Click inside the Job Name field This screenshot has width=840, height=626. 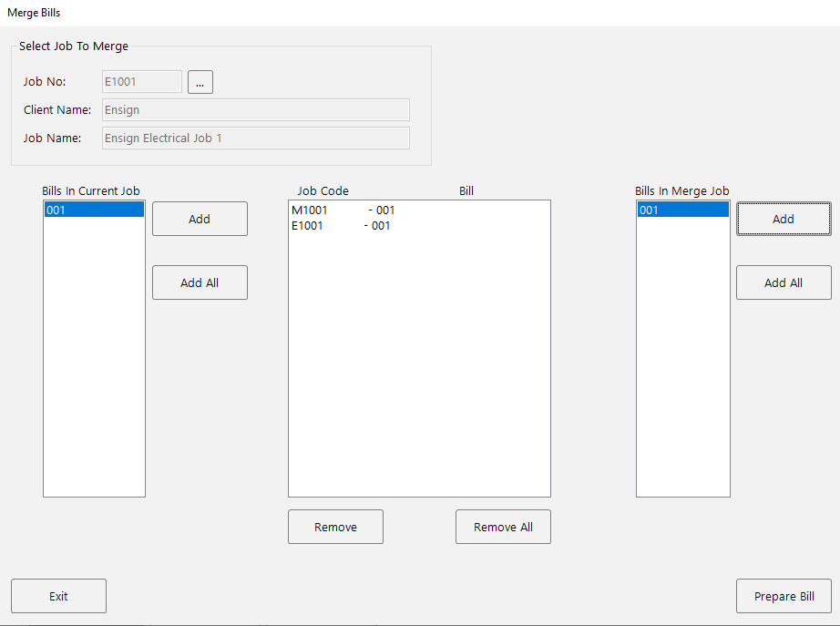[255, 138]
